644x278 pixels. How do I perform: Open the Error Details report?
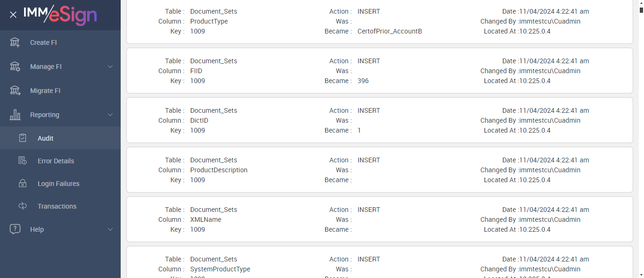56,161
